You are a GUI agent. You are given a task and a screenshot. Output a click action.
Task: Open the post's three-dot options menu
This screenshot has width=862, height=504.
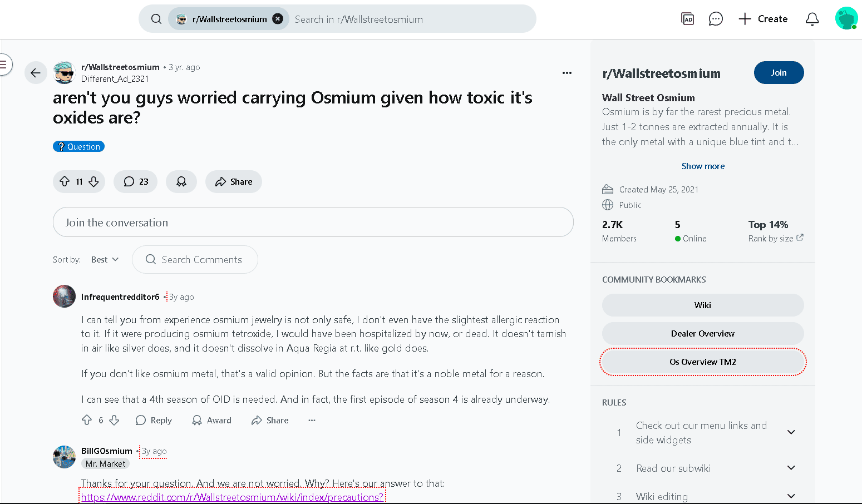(x=567, y=73)
